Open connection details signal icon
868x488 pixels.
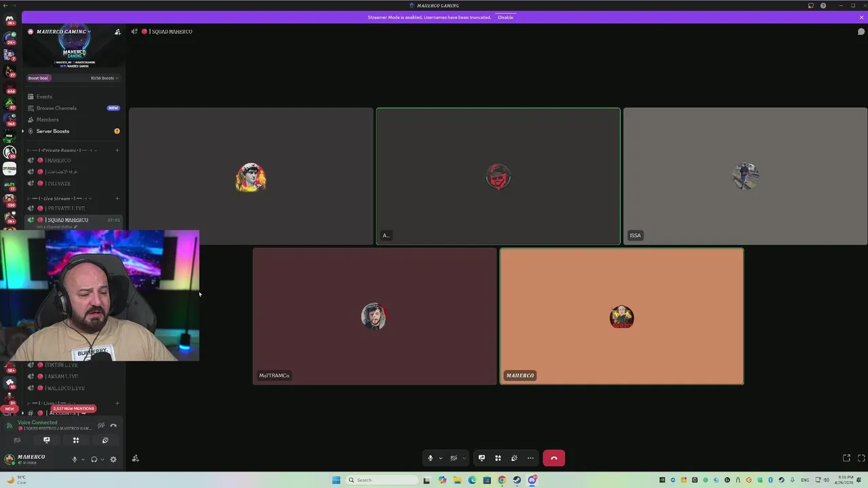click(9, 426)
